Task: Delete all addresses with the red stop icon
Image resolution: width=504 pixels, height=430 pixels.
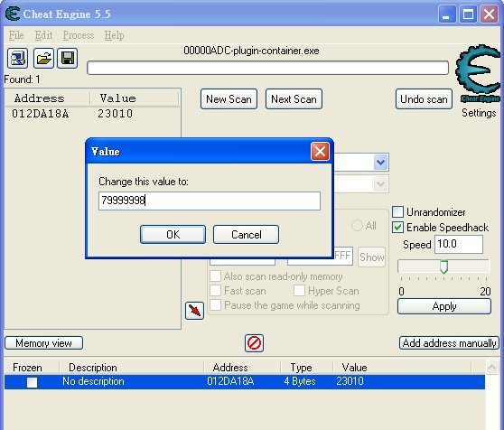Action: [x=254, y=343]
